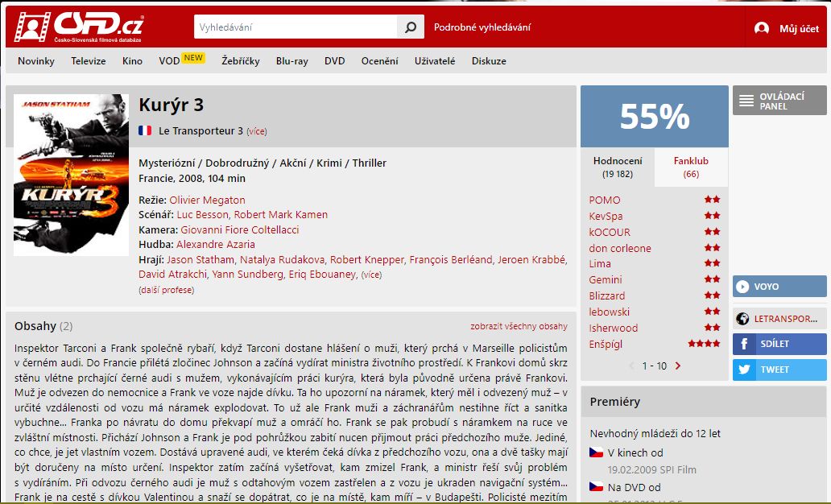Open director Olivier Megaton's page
831x504 pixels.
coord(207,200)
